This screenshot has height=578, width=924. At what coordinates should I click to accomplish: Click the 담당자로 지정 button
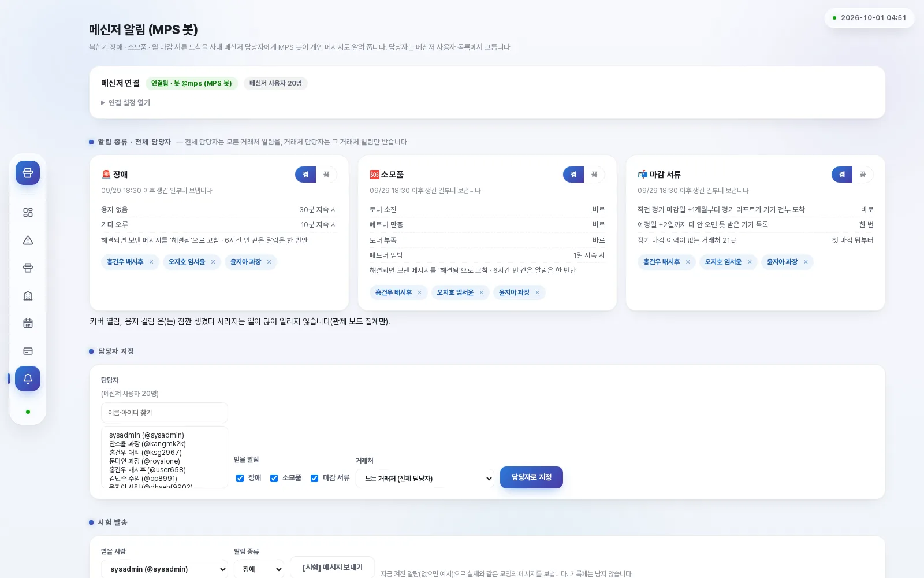[x=531, y=477]
